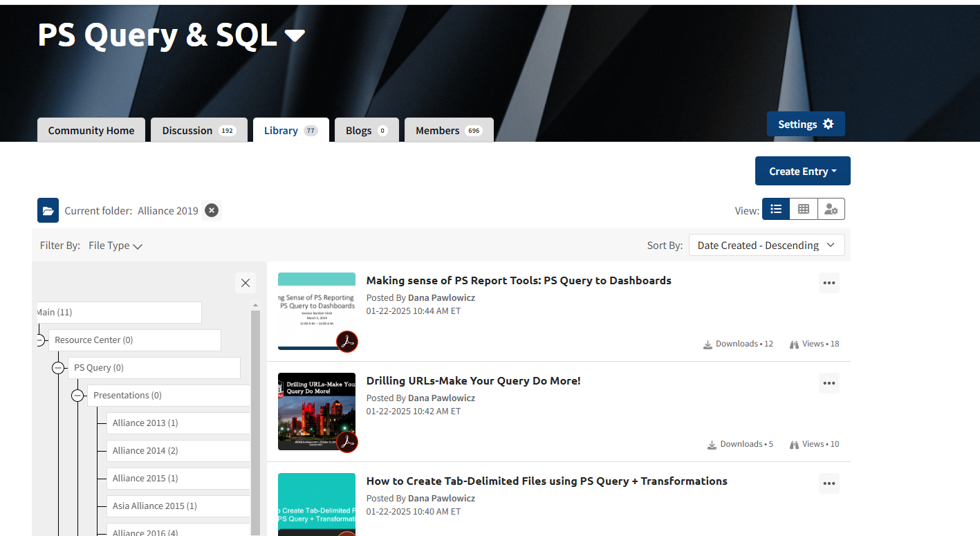Click the PDF icon on the PS Report Tools thumbnail
Viewport: 980px width, 536px height.
(347, 342)
